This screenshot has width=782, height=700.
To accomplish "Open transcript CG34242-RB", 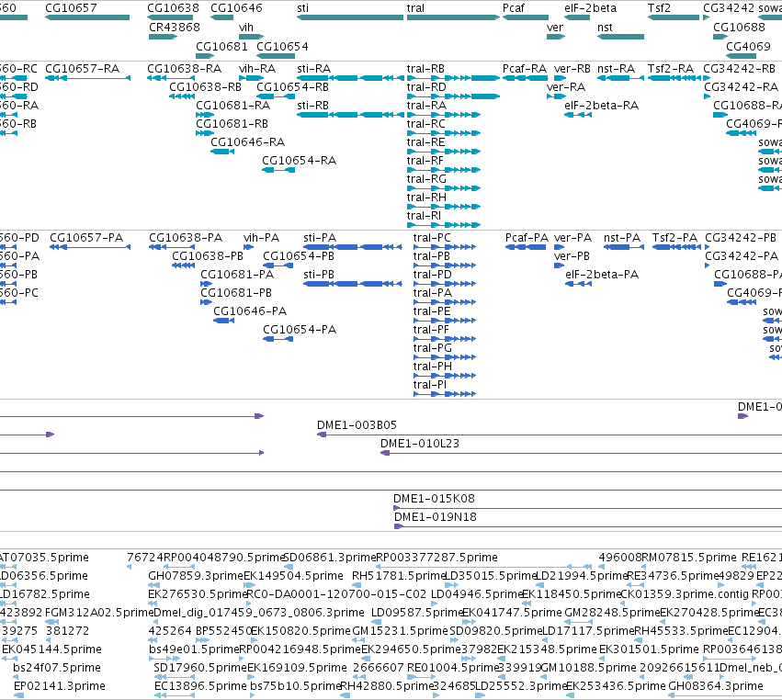I will pos(707,78).
